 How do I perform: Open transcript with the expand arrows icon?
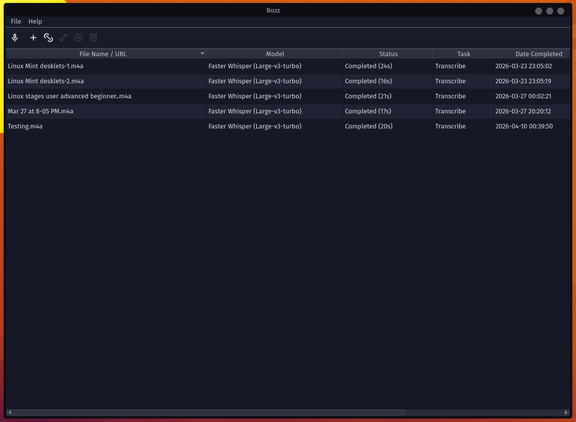pyautogui.click(x=64, y=37)
